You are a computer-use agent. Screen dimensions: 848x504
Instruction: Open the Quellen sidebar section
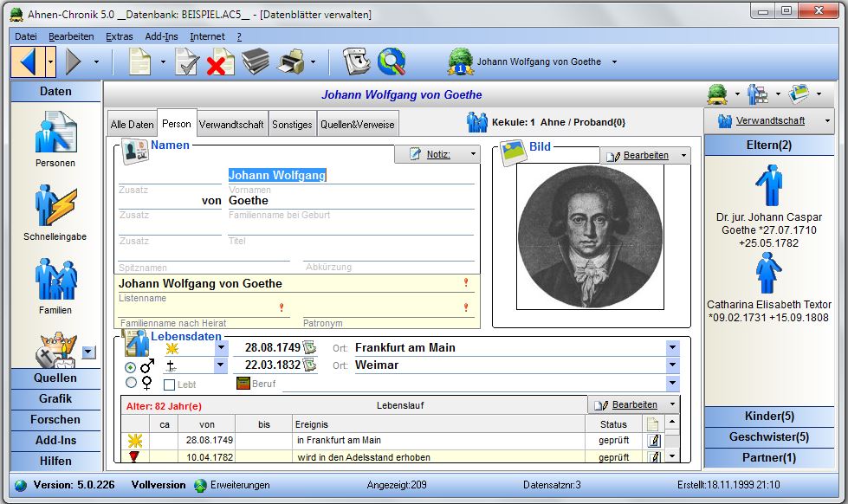point(55,378)
